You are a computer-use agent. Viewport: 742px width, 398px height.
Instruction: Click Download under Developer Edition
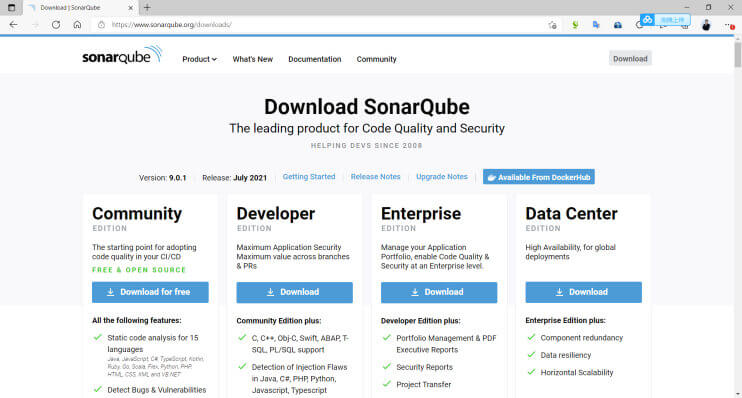tap(294, 292)
